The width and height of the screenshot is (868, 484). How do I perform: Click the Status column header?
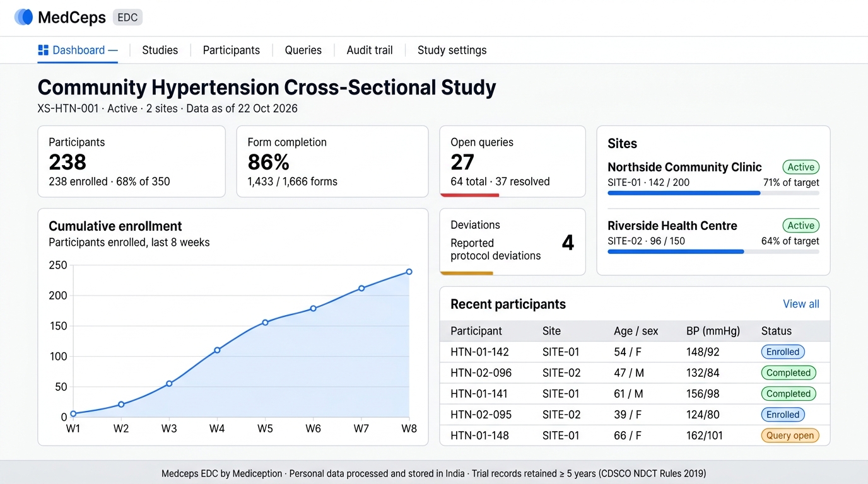(776, 331)
